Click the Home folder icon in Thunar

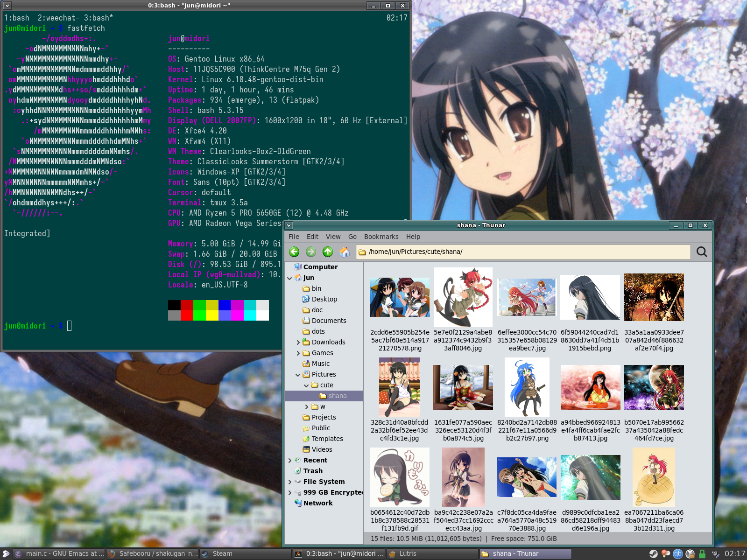(x=345, y=252)
